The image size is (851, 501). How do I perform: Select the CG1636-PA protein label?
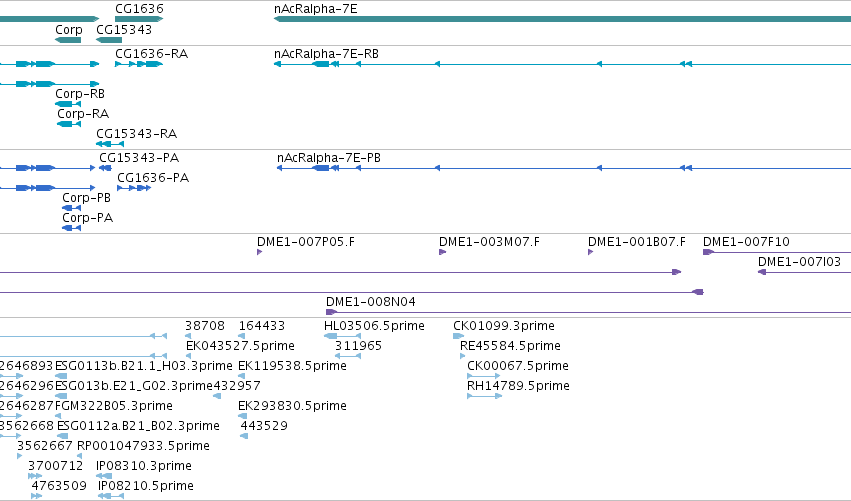[x=153, y=177]
